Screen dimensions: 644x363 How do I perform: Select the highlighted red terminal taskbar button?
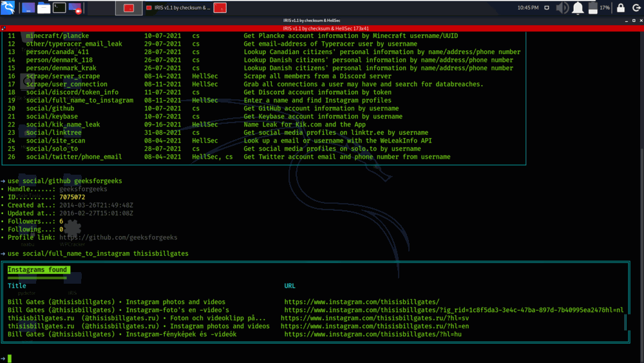tap(129, 8)
